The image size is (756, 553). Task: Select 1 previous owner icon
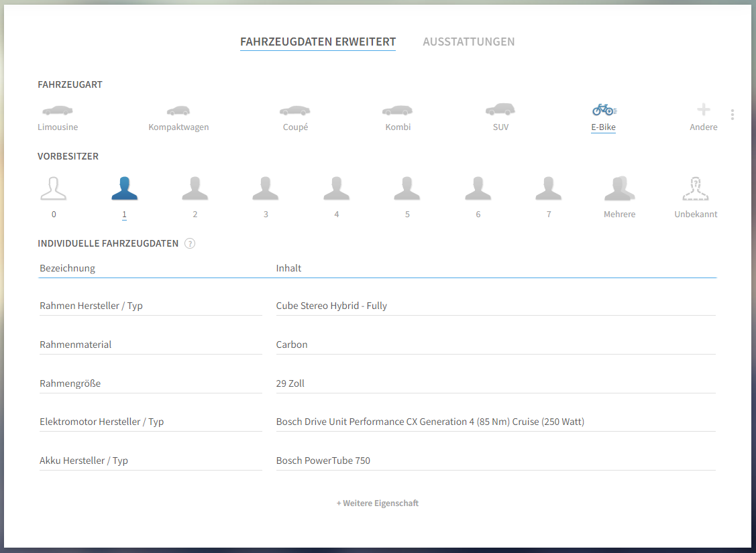tap(124, 188)
